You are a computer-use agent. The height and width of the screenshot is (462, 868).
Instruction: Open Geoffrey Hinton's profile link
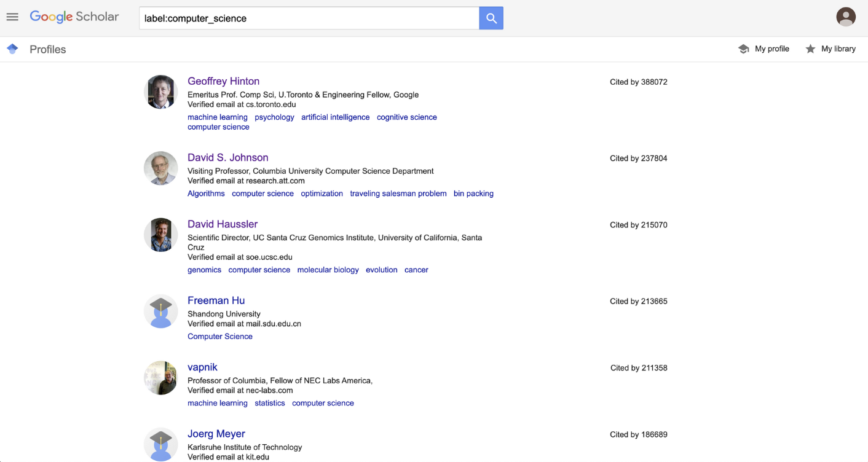coord(223,81)
